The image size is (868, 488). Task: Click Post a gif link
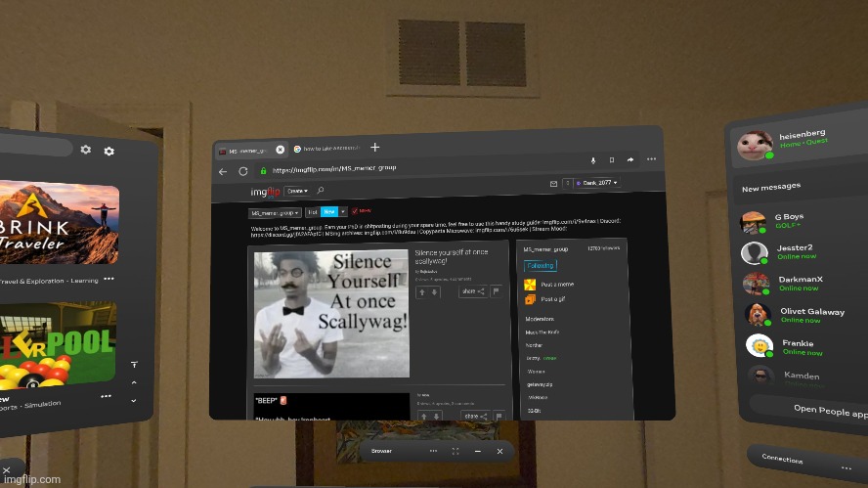tap(552, 299)
